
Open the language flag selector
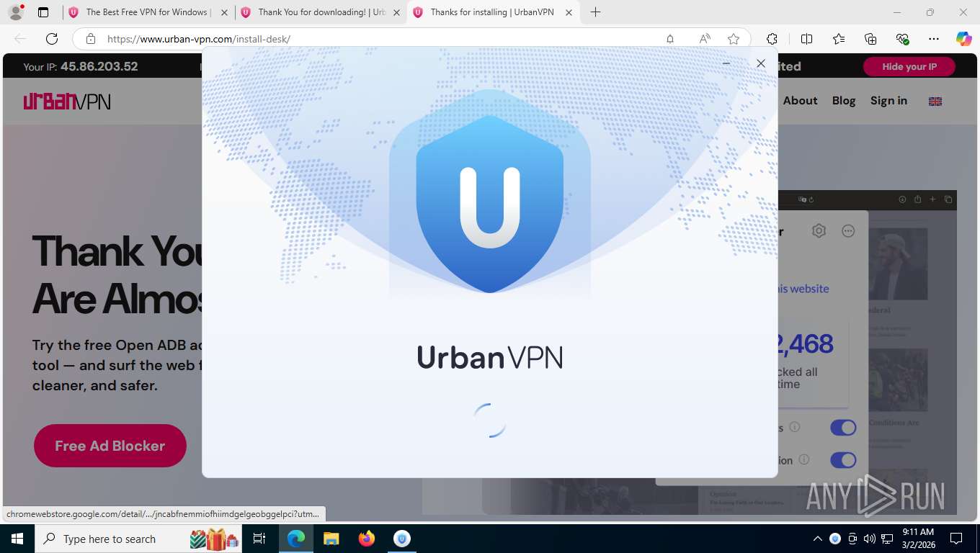935,102
